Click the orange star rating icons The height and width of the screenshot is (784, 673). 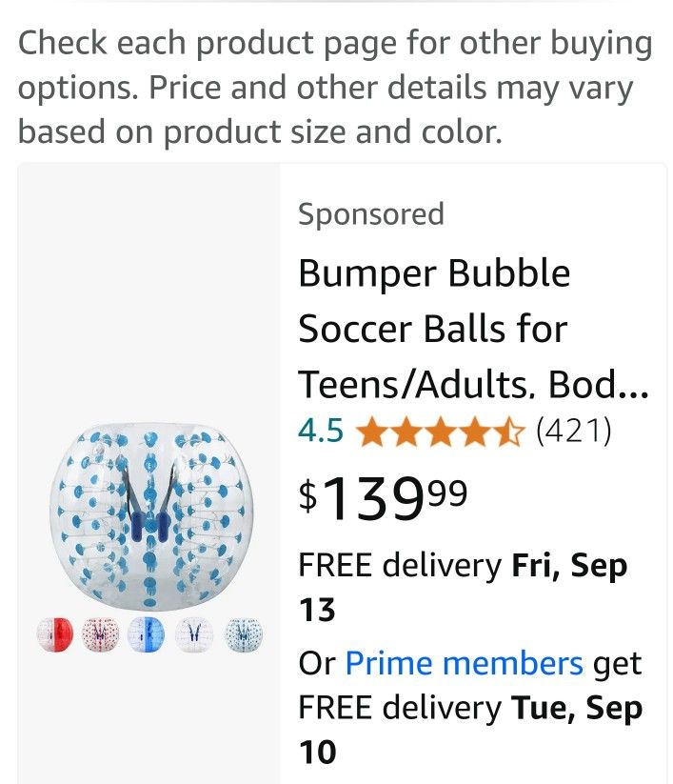[441, 432]
